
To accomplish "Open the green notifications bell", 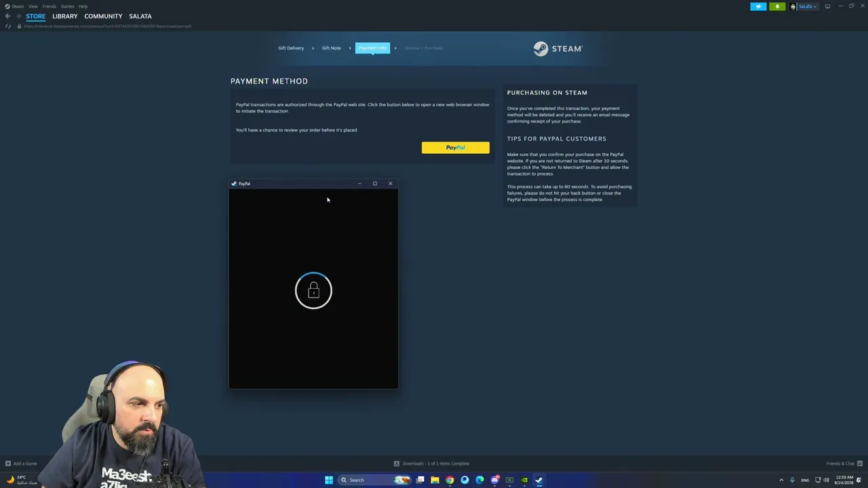I will [x=777, y=7].
